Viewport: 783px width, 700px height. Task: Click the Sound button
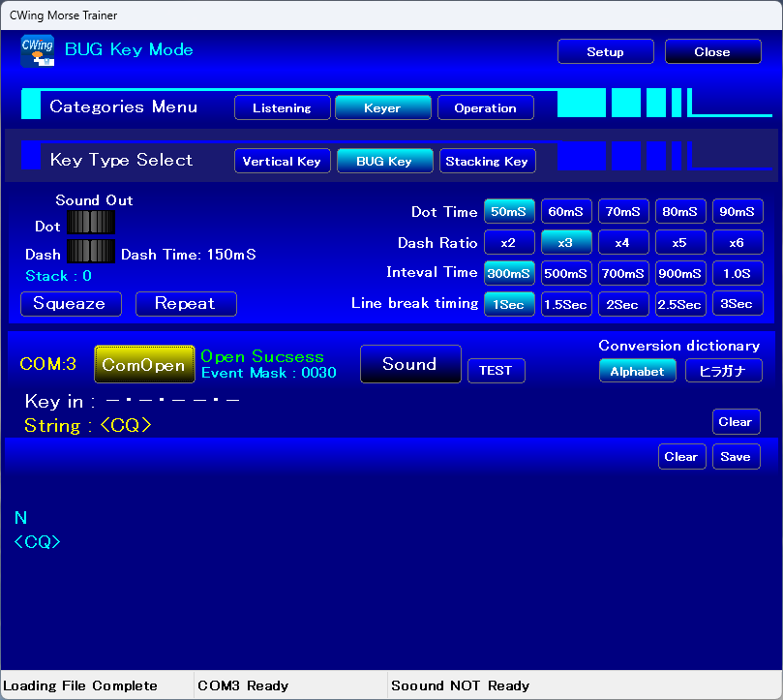coord(409,364)
